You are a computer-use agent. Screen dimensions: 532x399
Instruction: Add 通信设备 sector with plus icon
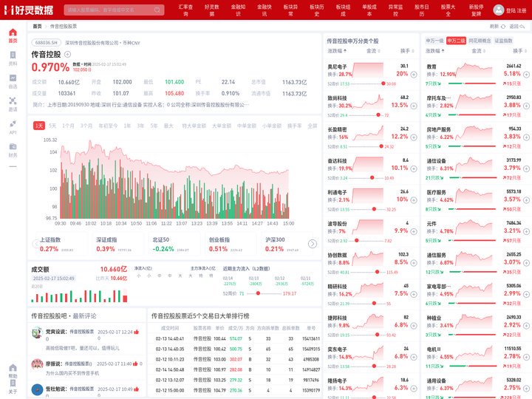pyautogui.click(x=526, y=168)
